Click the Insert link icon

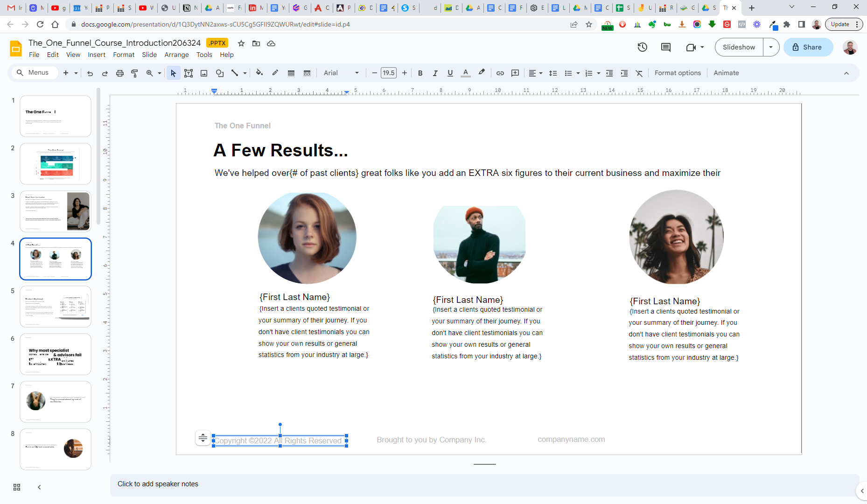pyautogui.click(x=500, y=73)
